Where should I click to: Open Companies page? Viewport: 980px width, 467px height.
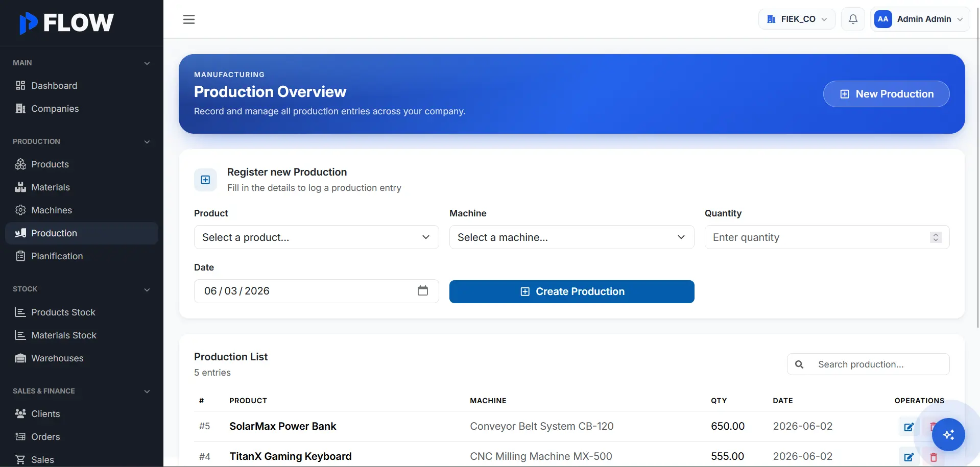82,108
